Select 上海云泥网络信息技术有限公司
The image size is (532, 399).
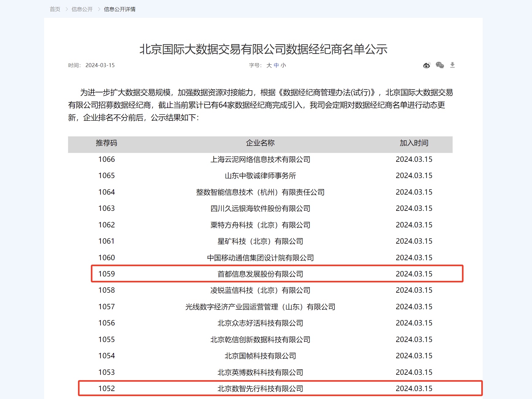tap(260, 160)
